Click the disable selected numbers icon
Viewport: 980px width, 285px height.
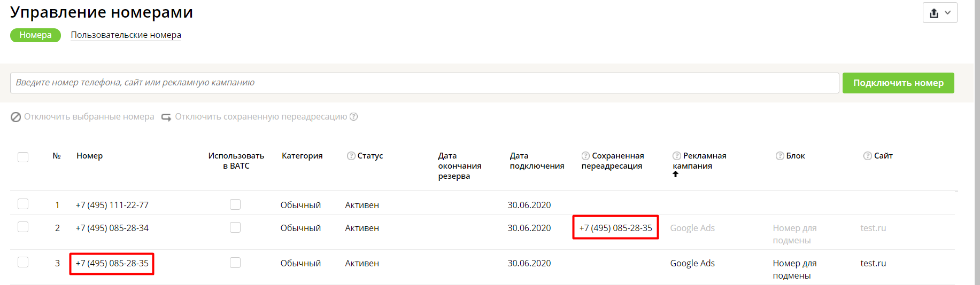point(16,117)
